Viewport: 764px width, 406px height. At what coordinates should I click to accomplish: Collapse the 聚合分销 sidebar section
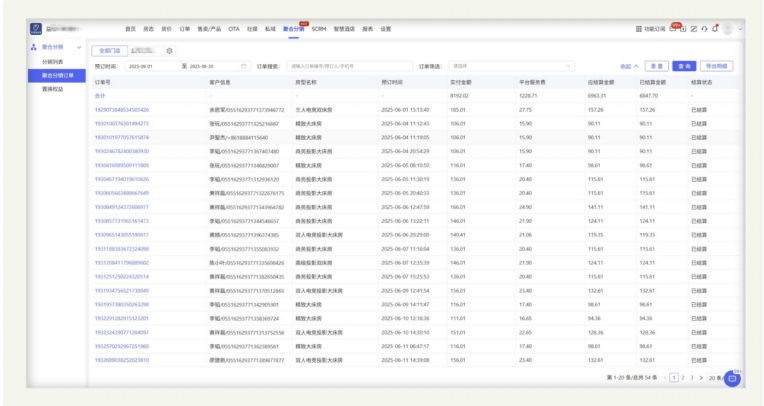[79, 47]
